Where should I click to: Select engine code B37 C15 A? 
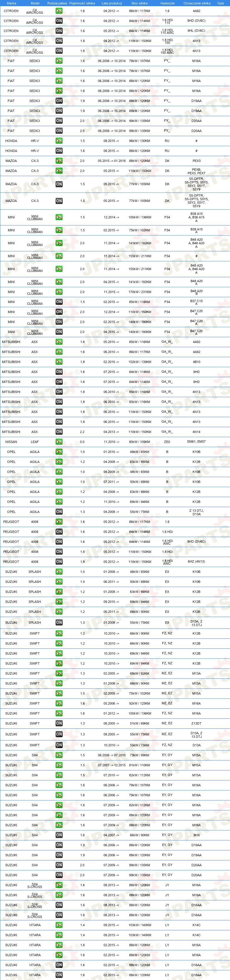coord(196,302)
